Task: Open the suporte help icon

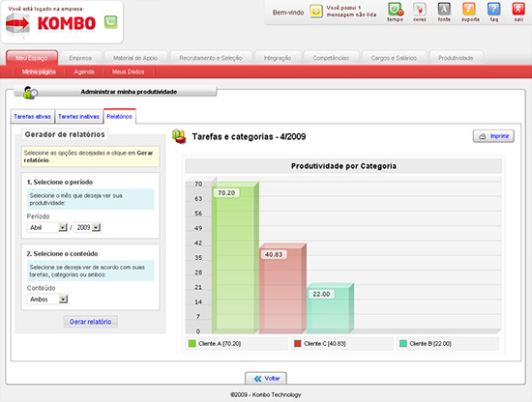Action: point(469,9)
